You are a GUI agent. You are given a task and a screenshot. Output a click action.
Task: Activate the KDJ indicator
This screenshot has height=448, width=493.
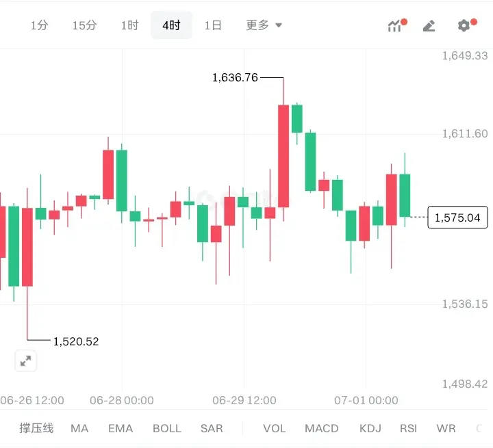(x=370, y=428)
